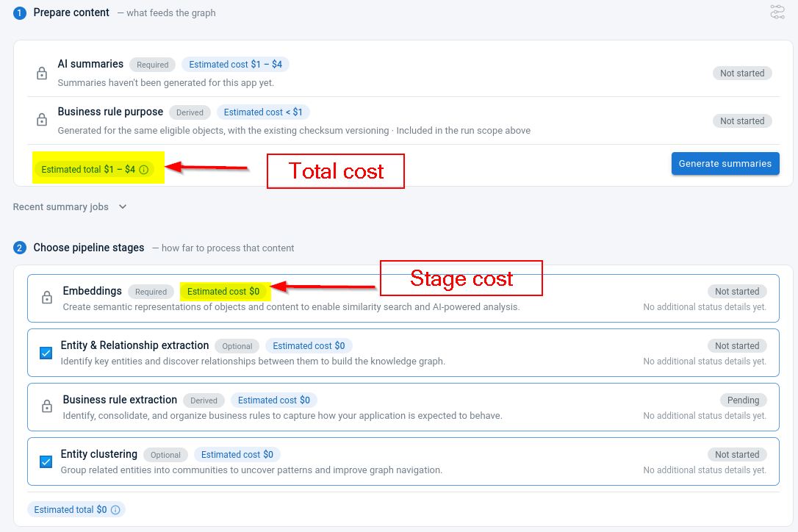The width and height of the screenshot is (798, 532).
Task: Click the Business rule purpose Estimated cost < $1 badge
Action: 263,112
